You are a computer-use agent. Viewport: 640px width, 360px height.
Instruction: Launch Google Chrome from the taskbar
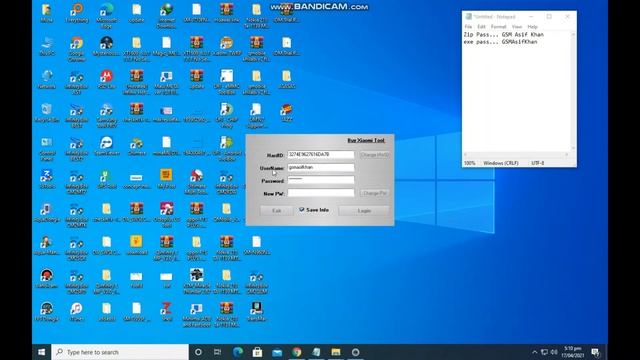[x=297, y=352]
